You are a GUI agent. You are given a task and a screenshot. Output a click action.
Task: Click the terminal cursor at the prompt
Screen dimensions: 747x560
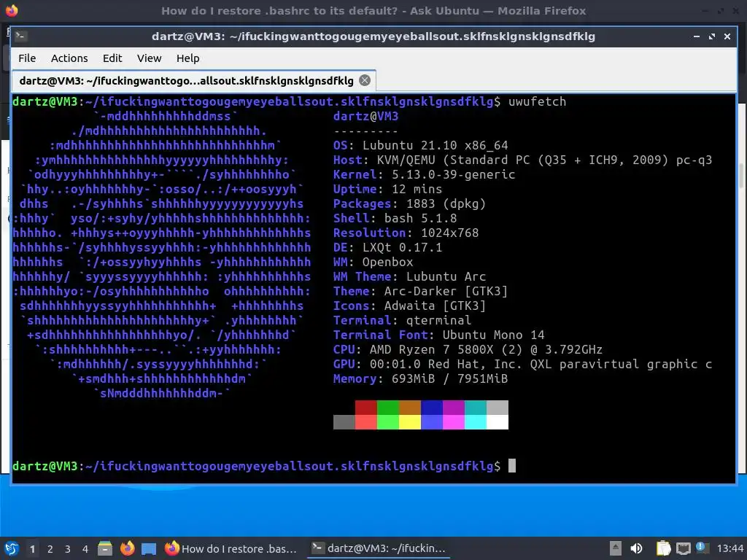coord(512,465)
